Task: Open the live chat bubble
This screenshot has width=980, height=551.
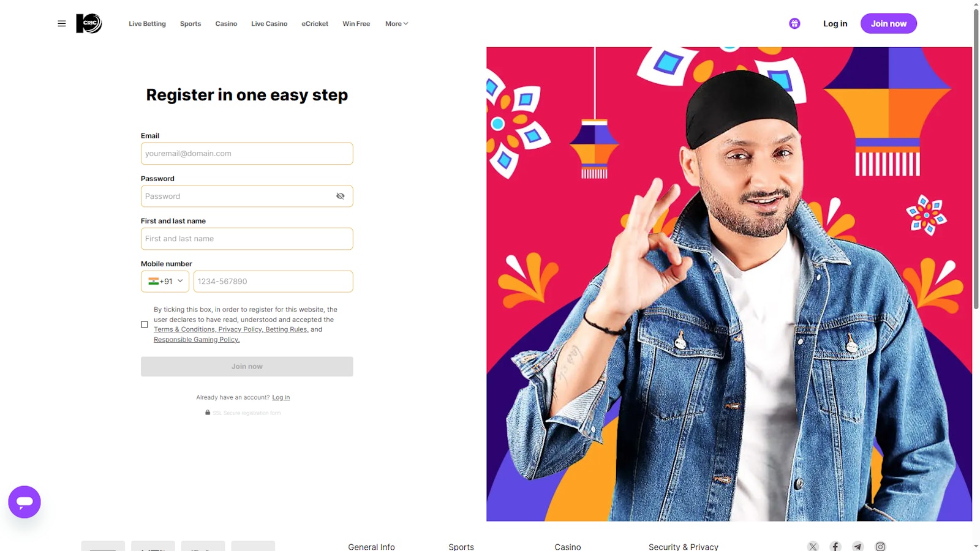Action: 24,502
